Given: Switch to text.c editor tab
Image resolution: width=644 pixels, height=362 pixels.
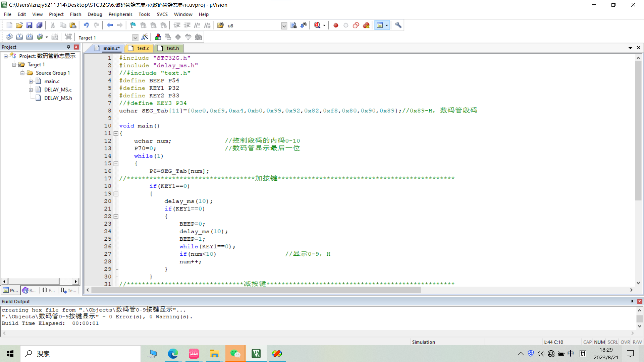Looking at the screenshot, I should [x=140, y=48].
